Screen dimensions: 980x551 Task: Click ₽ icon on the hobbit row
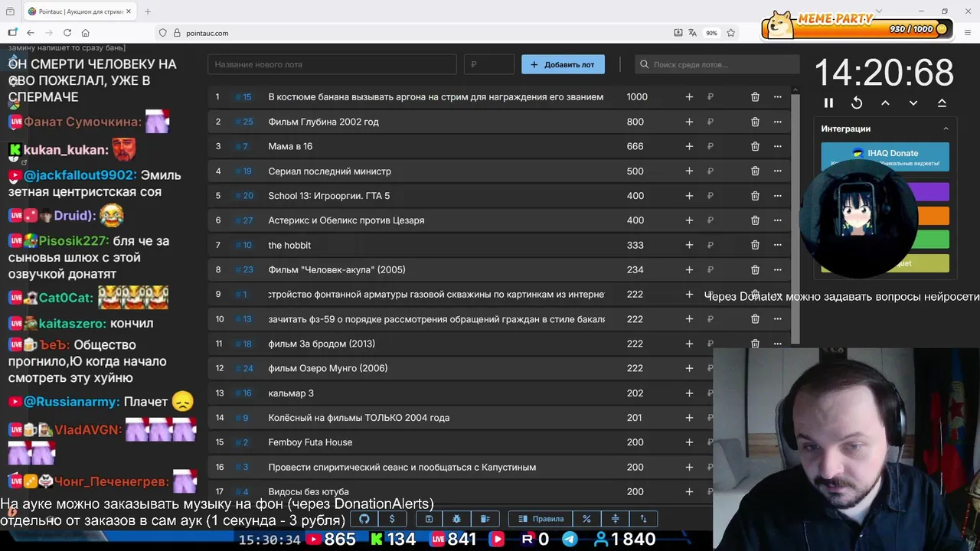click(710, 245)
